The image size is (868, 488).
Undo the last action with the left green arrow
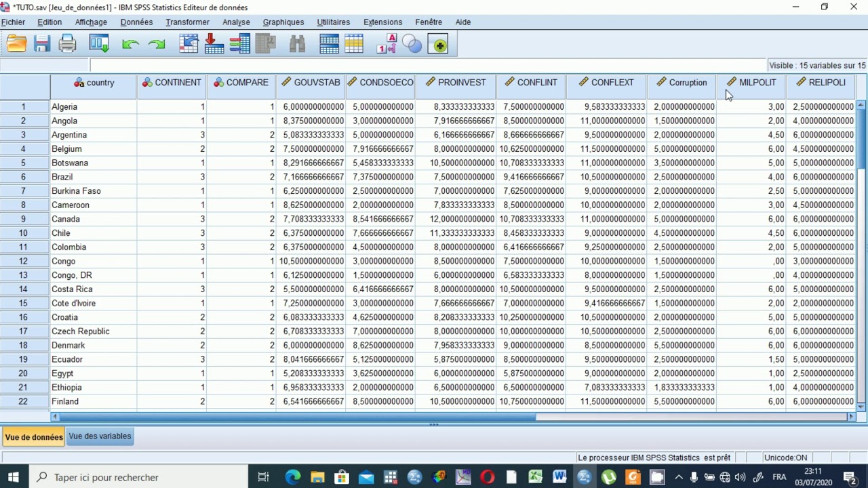pos(130,44)
